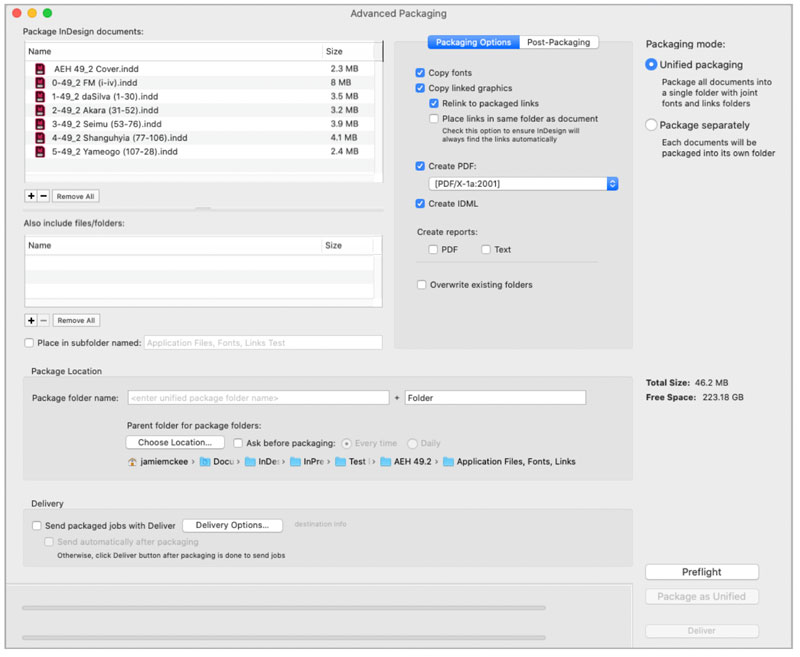Add an InDesign document with the plus button
The image size is (800, 657).
click(x=31, y=196)
